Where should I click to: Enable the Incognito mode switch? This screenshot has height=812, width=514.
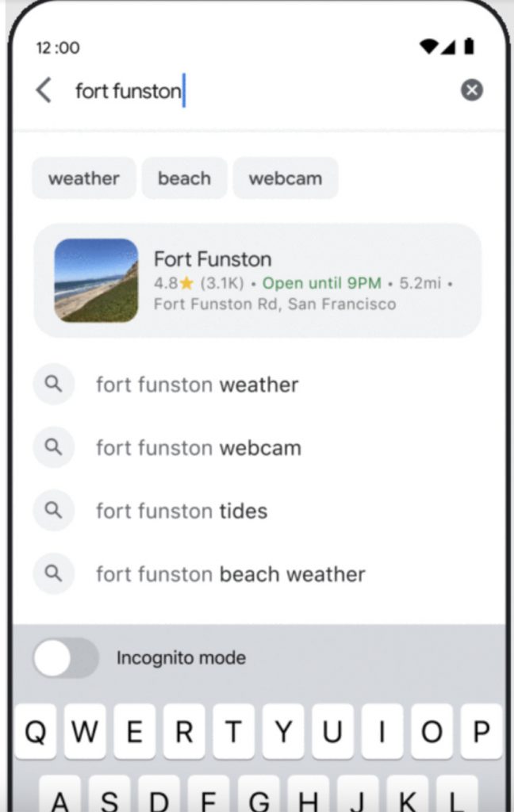coord(66,658)
